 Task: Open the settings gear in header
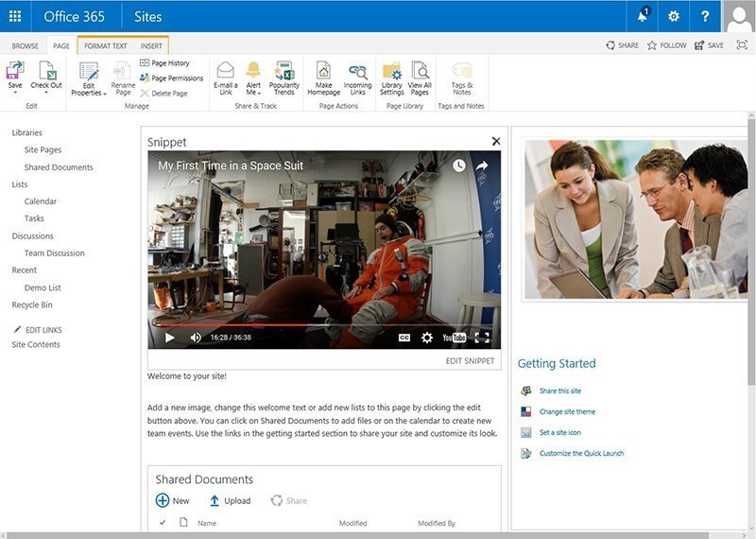674,16
